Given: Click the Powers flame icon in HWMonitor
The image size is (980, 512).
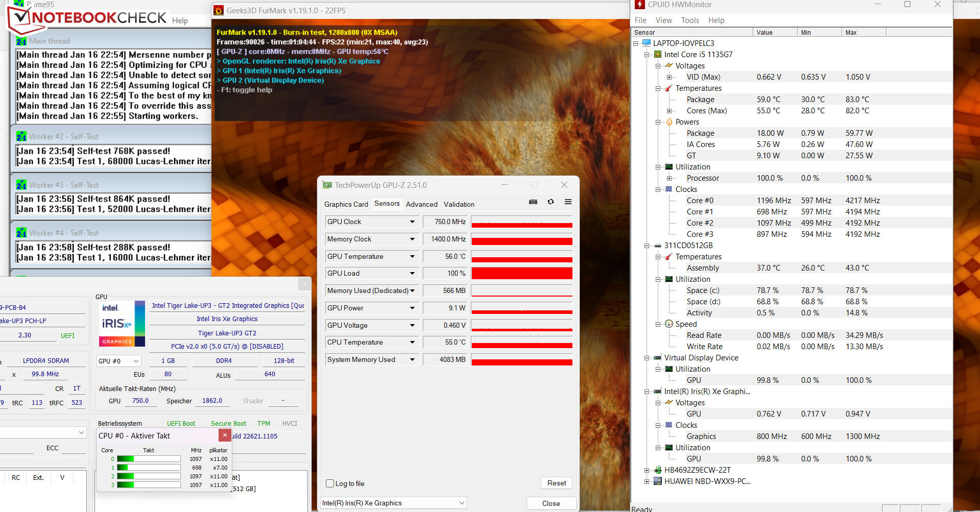Looking at the screenshot, I should pos(669,121).
